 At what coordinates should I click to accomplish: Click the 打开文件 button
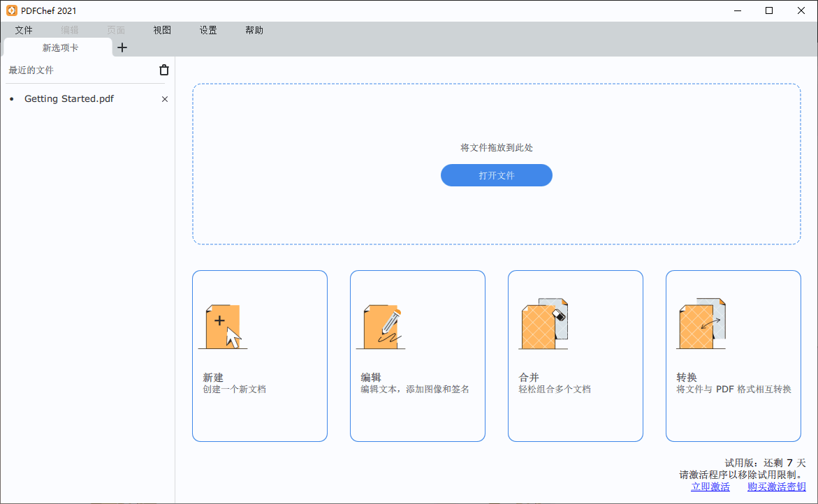[x=497, y=175]
